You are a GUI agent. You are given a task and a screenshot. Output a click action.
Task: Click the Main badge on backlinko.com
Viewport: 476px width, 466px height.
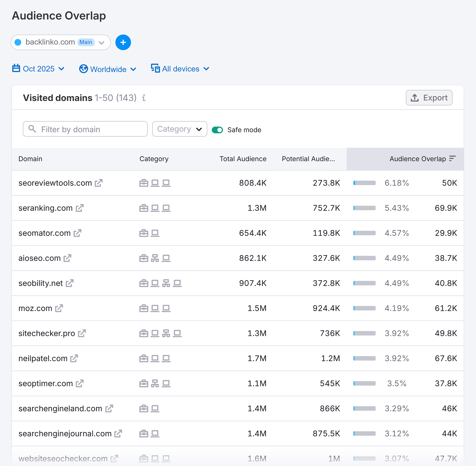click(x=86, y=42)
